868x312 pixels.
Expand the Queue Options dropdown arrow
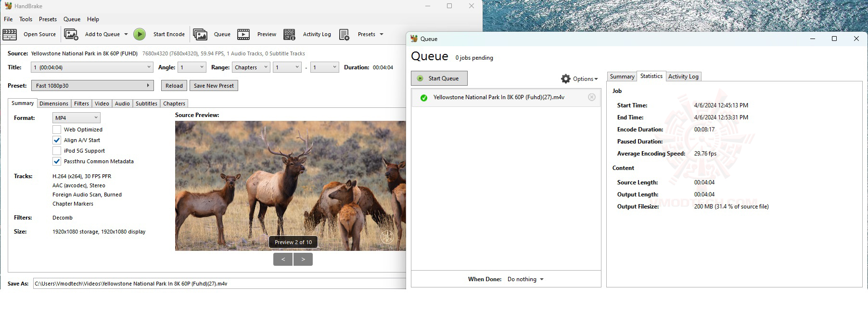click(x=596, y=79)
